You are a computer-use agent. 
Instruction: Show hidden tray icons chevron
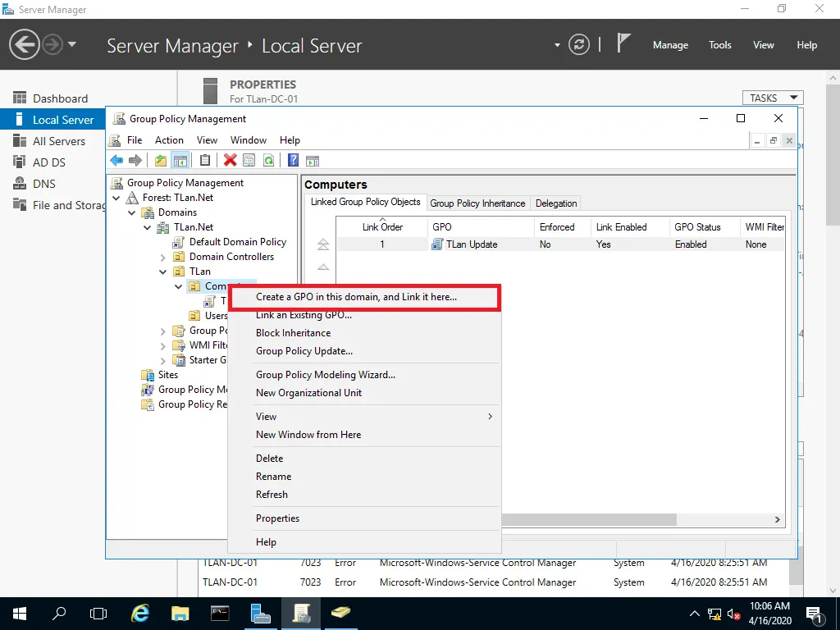[x=694, y=614]
